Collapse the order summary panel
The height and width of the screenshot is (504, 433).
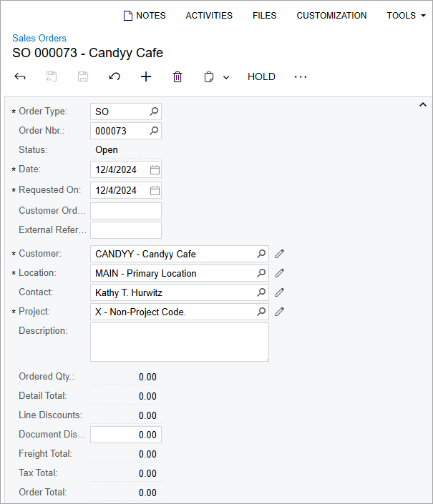tap(422, 105)
